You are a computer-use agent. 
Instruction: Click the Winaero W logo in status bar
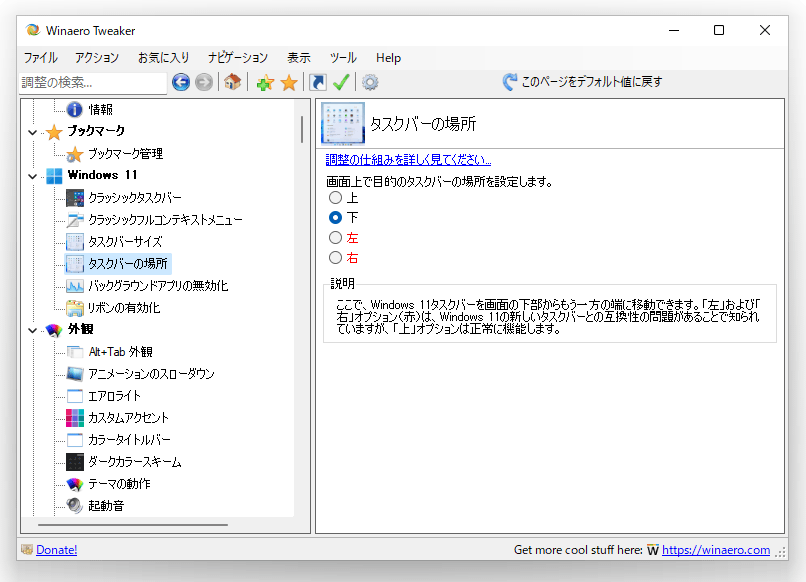pos(652,550)
